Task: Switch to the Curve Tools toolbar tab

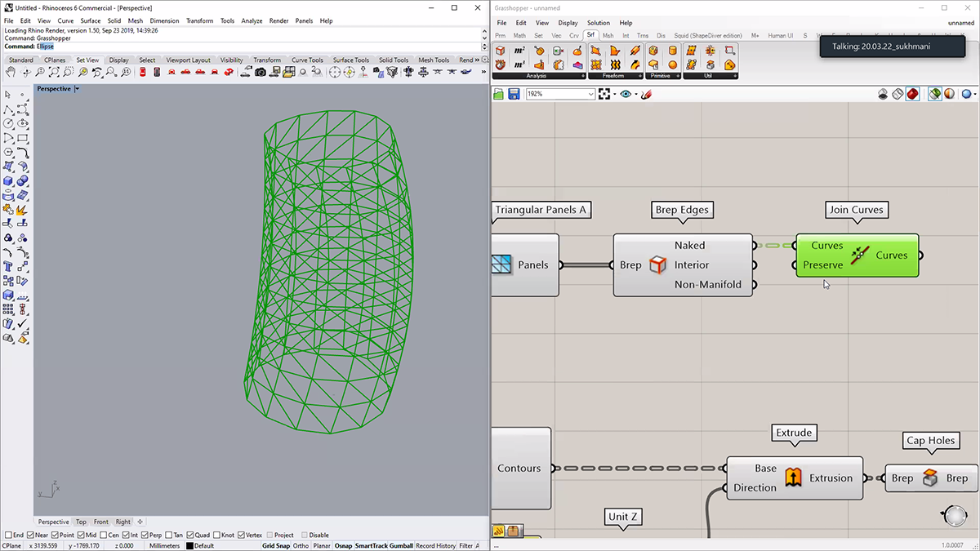Action: pyautogui.click(x=307, y=60)
